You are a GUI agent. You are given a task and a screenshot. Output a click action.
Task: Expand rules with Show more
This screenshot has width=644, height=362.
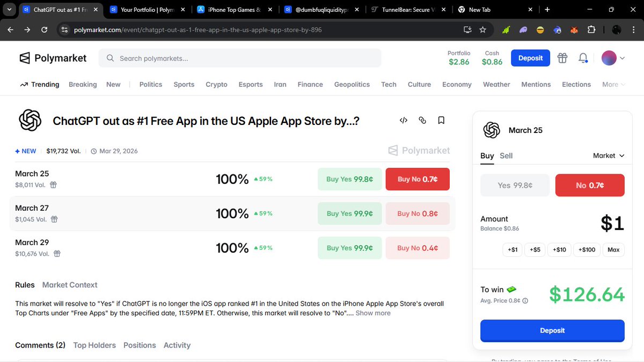[372, 313]
